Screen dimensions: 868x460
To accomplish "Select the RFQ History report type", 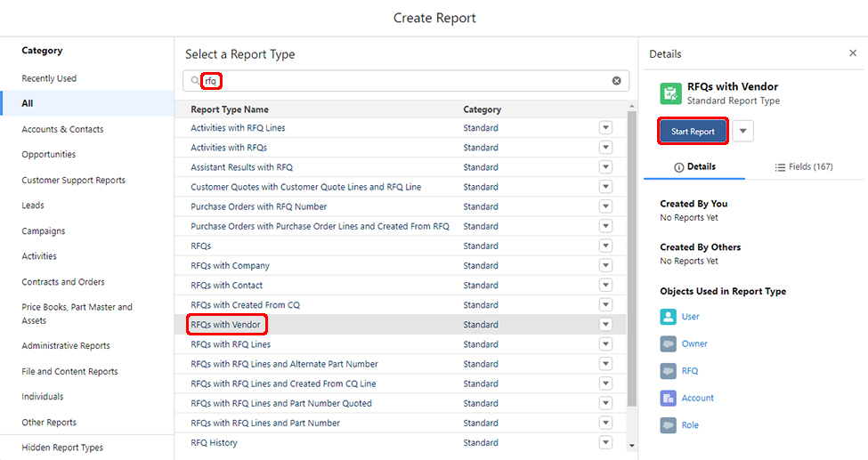I will coord(214,443).
